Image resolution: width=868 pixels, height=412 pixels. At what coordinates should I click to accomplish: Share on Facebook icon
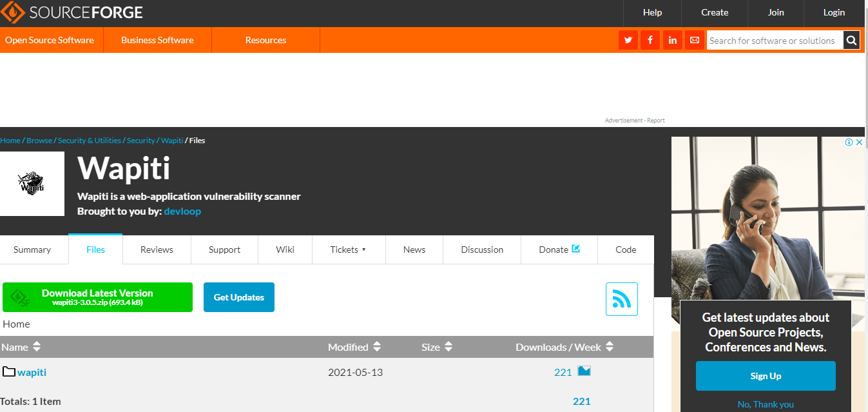[650, 40]
